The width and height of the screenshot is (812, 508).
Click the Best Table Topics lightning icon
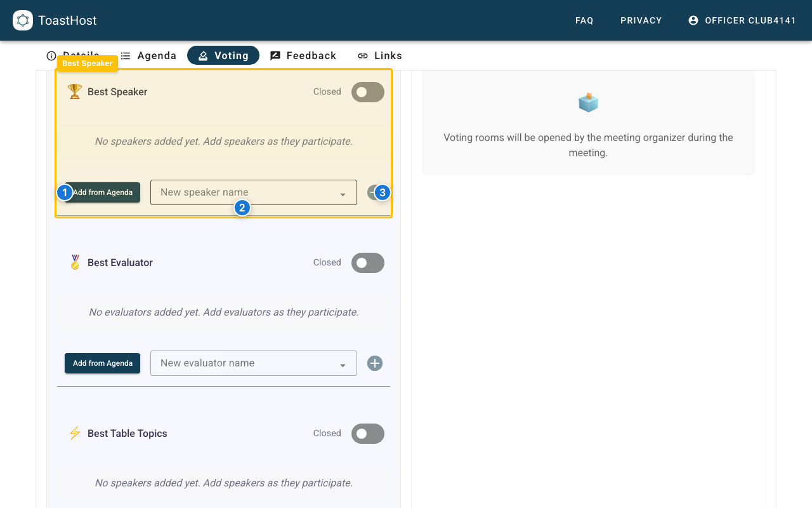pos(75,433)
